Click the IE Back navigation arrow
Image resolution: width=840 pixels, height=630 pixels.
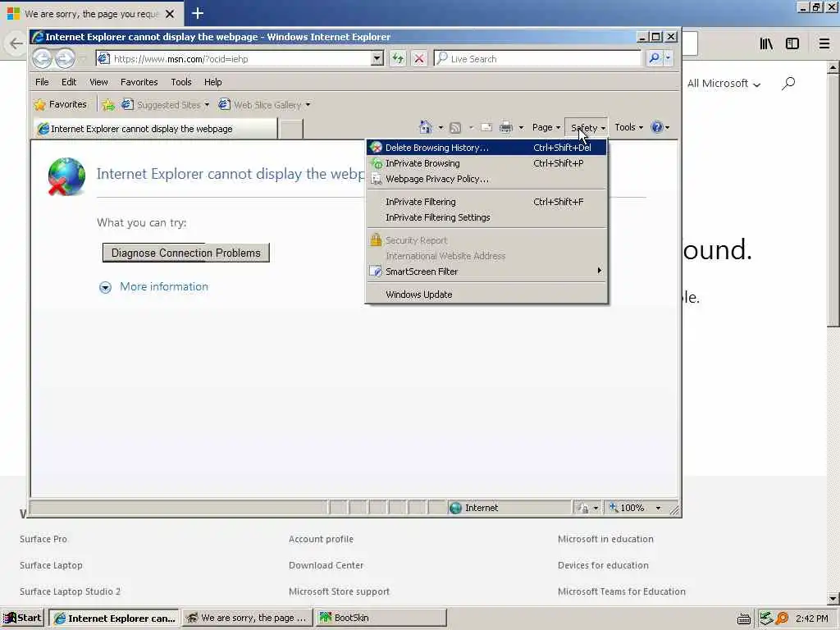tap(42, 58)
